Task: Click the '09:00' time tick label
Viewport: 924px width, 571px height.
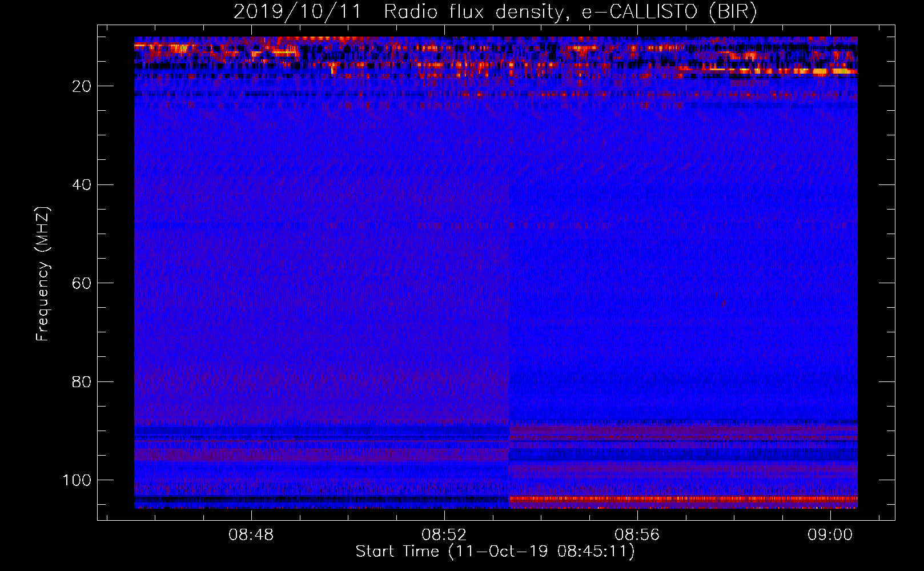Action: tap(830, 534)
